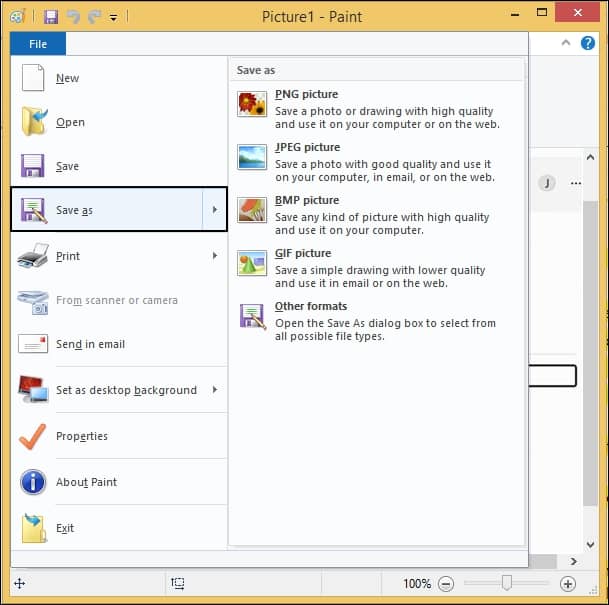Click the BMP picture icon

[x=252, y=210]
